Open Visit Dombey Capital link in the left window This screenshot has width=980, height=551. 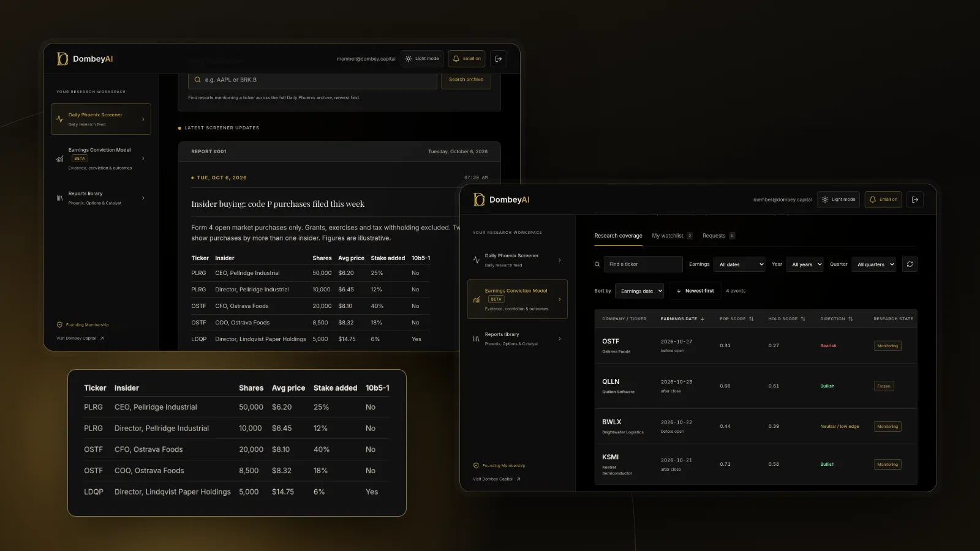pos(80,338)
